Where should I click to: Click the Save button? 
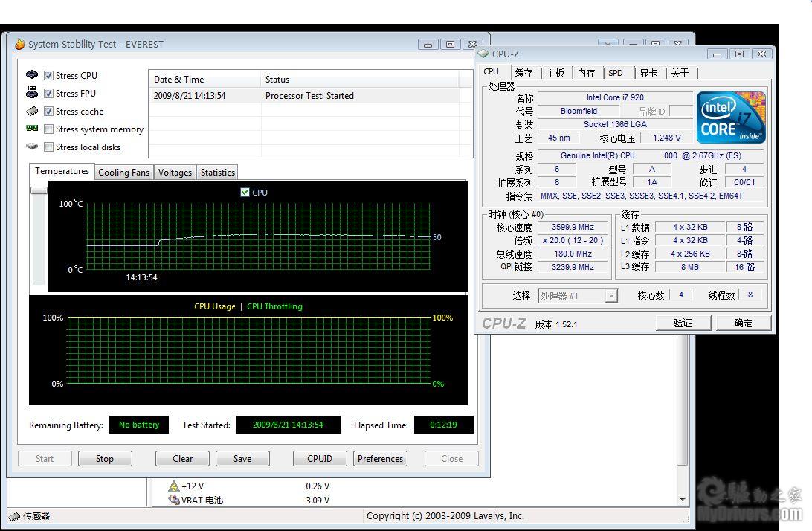click(x=242, y=458)
